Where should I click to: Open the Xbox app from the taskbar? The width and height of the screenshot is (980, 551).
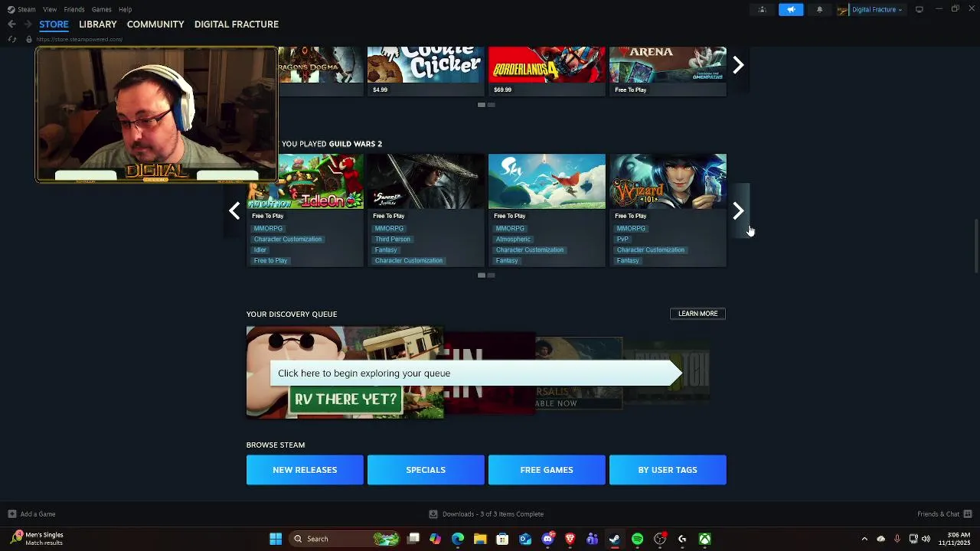tap(704, 539)
